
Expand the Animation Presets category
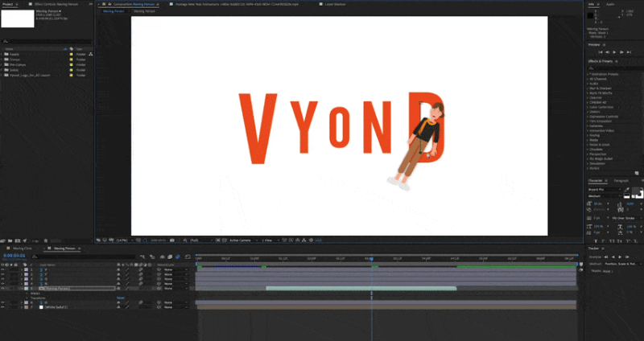point(588,74)
